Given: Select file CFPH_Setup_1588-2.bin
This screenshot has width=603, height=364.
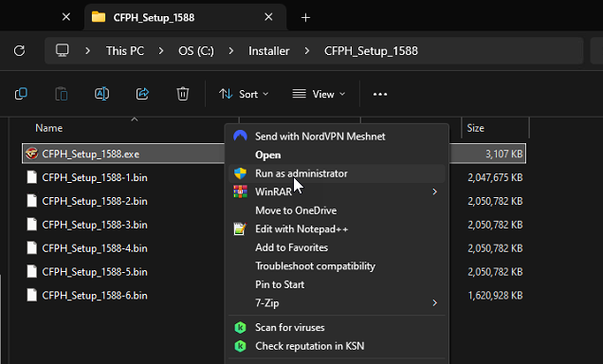Looking at the screenshot, I should [x=95, y=201].
